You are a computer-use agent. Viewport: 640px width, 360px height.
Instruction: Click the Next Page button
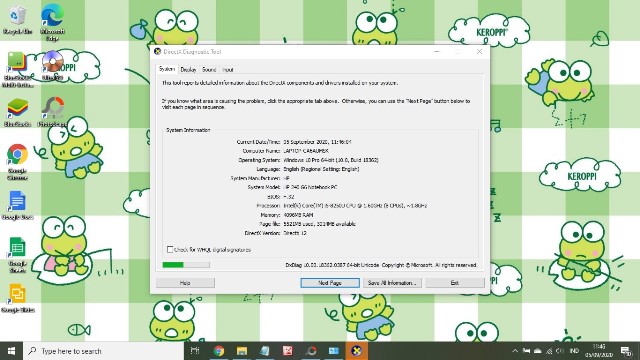coord(330,282)
